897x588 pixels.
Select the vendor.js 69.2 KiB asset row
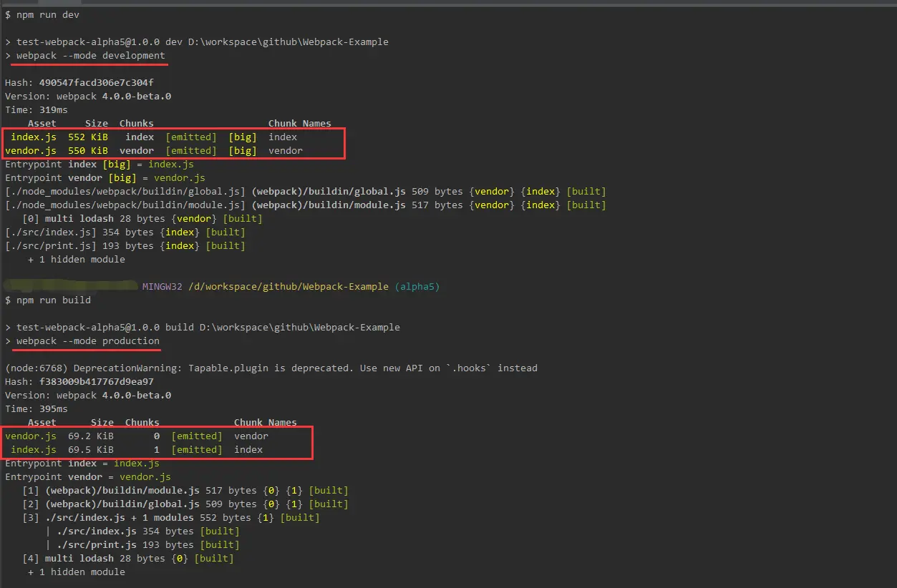tap(137, 436)
